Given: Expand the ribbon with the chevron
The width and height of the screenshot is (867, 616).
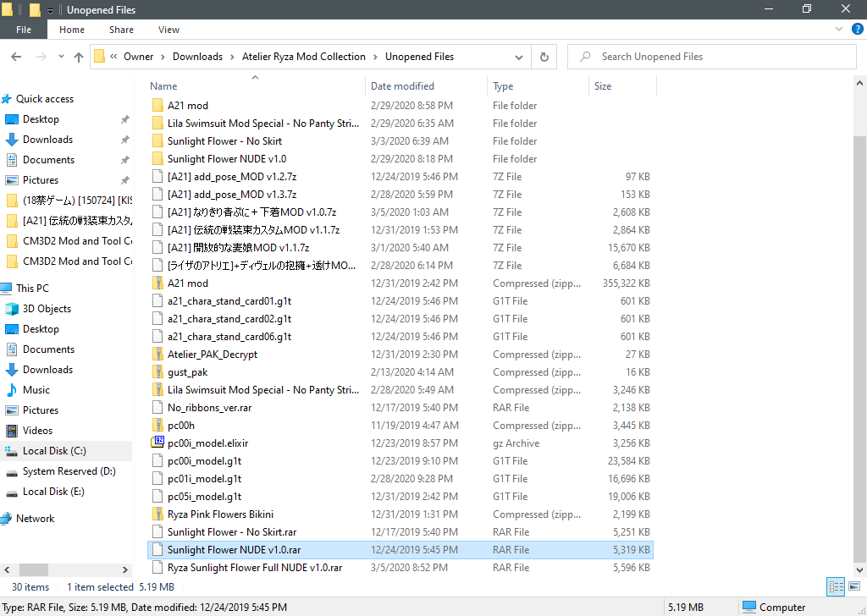Looking at the screenshot, I should point(839,30).
